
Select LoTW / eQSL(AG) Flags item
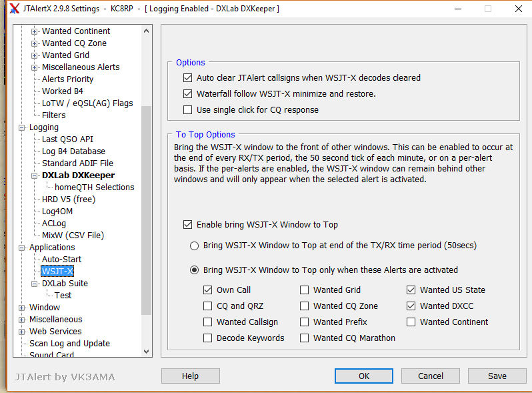point(87,103)
